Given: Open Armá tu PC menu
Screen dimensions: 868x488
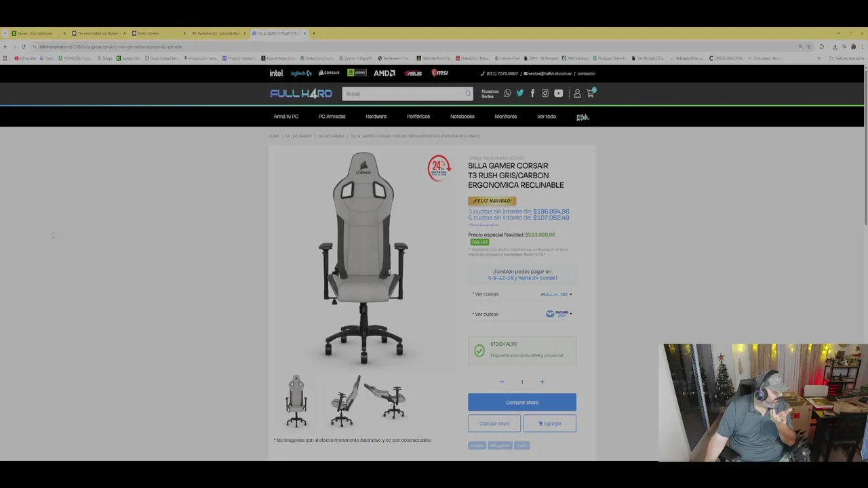Looking at the screenshot, I should tap(285, 117).
